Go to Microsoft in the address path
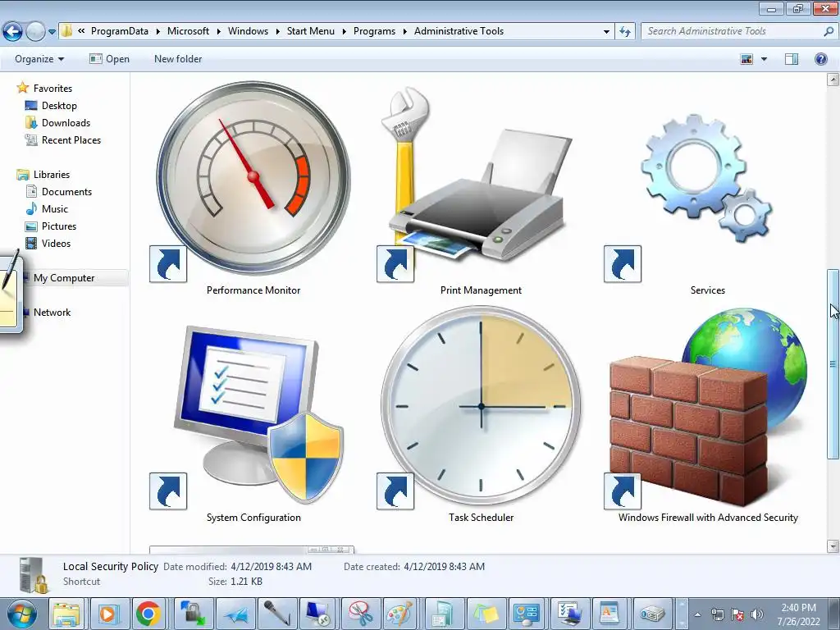This screenshot has width=840, height=630. click(188, 31)
